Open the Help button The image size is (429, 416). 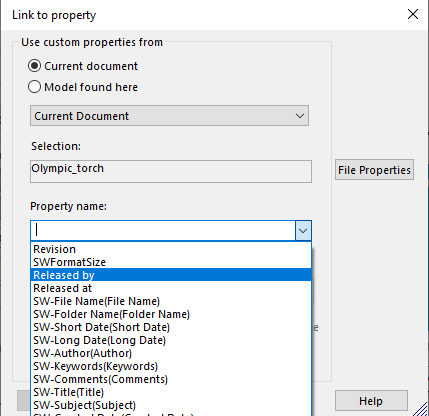(371, 401)
